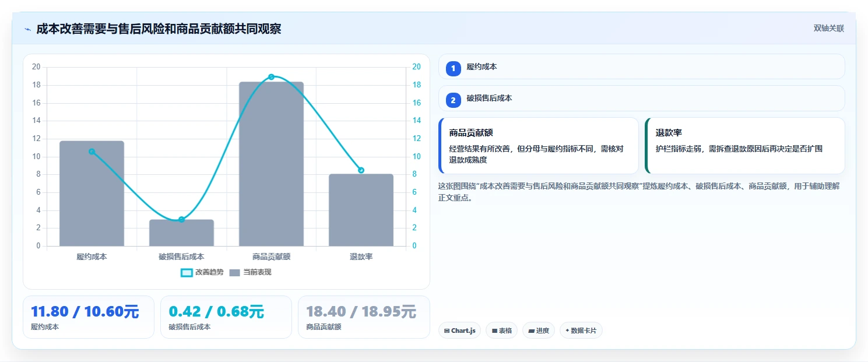The width and height of the screenshot is (868, 362).
Task: Click the description paragraph starting 这张图围绕
Action: [x=639, y=192]
